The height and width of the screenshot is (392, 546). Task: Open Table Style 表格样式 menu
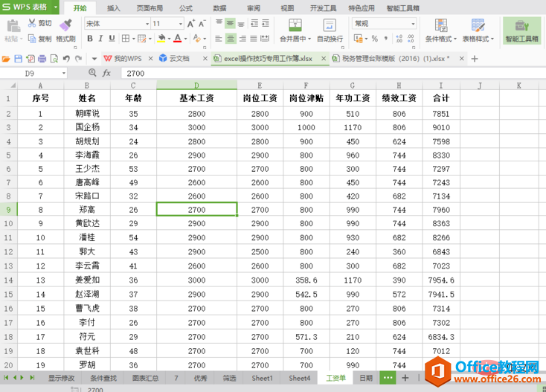pyautogui.click(x=478, y=30)
